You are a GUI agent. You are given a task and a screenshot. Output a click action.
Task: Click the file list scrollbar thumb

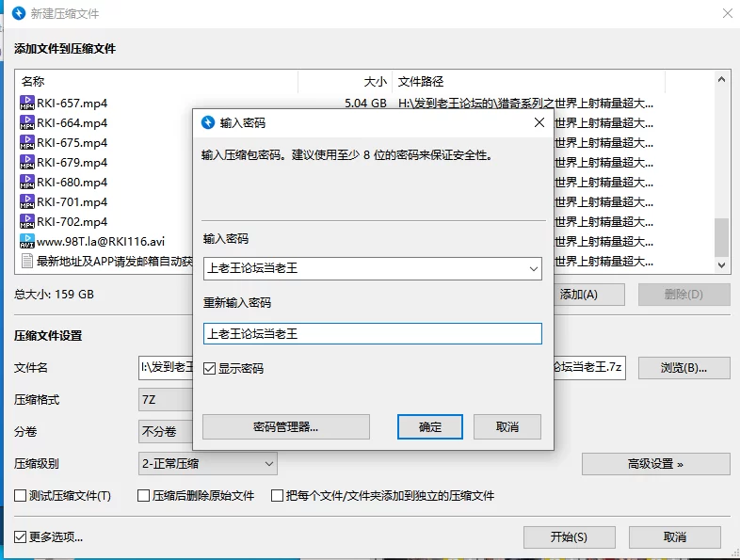pyautogui.click(x=721, y=237)
